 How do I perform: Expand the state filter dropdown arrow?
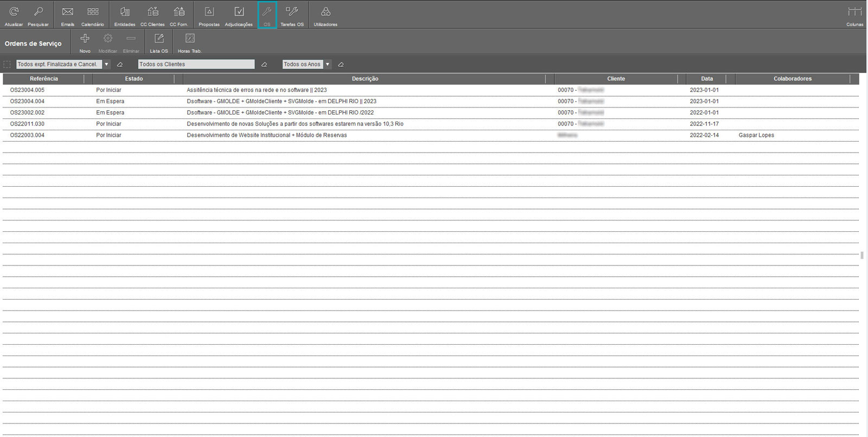107,65
